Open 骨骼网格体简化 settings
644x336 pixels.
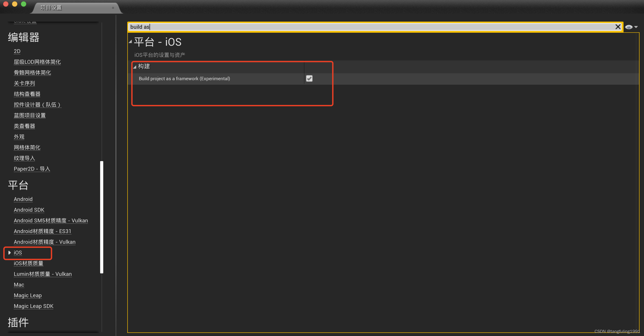32,73
